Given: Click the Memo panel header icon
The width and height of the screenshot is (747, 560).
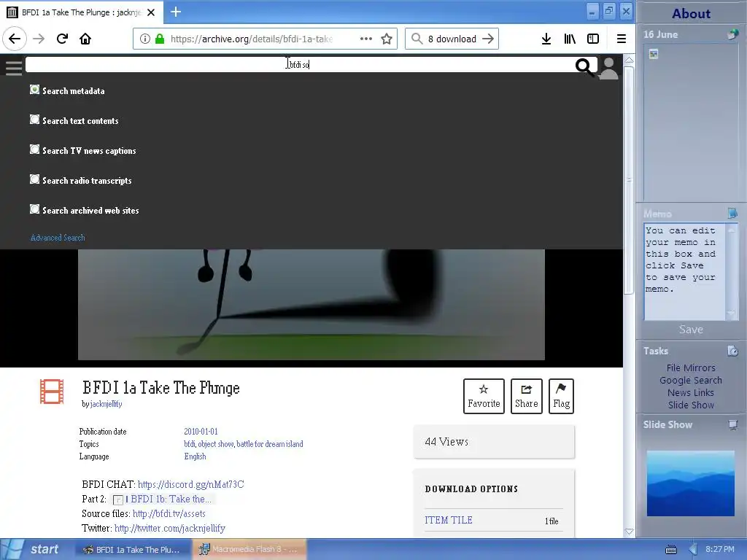Looking at the screenshot, I should point(732,213).
